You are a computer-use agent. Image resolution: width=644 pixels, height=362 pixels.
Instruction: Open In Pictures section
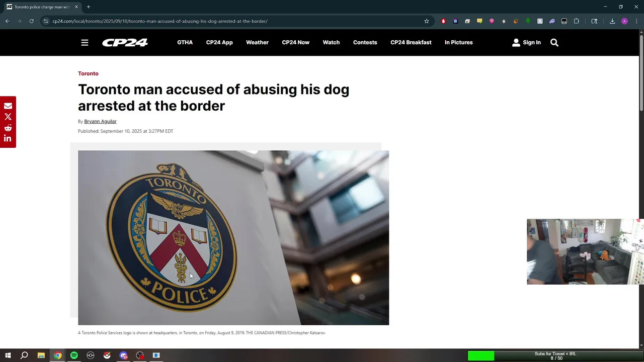click(x=458, y=43)
